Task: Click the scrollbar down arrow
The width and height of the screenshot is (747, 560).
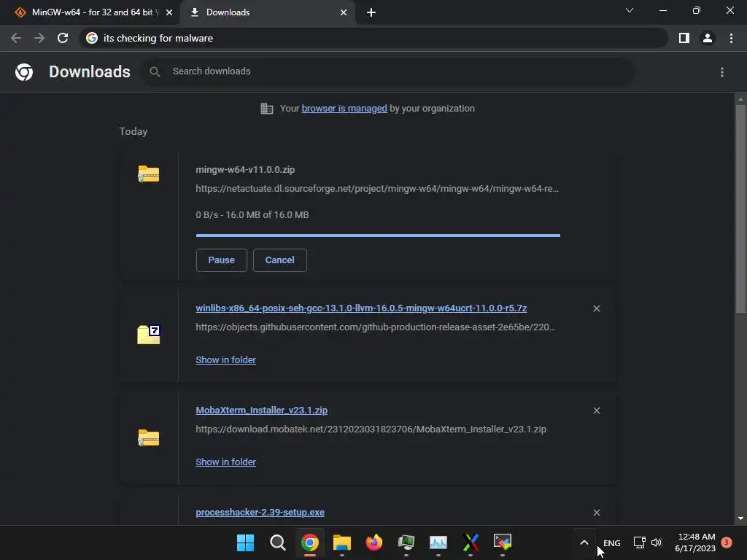Action: click(x=740, y=518)
